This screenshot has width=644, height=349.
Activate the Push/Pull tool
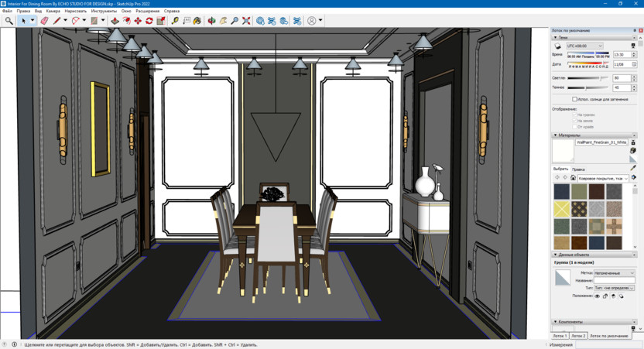point(115,21)
